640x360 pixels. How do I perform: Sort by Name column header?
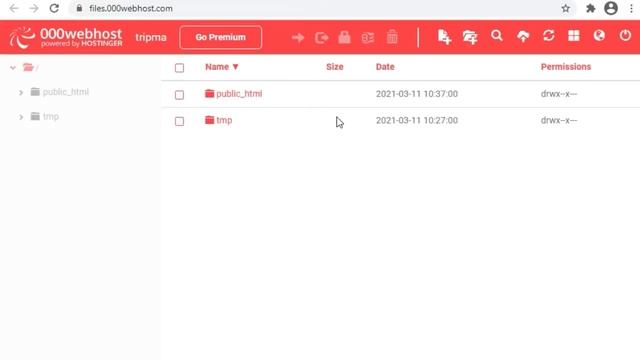(x=222, y=67)
